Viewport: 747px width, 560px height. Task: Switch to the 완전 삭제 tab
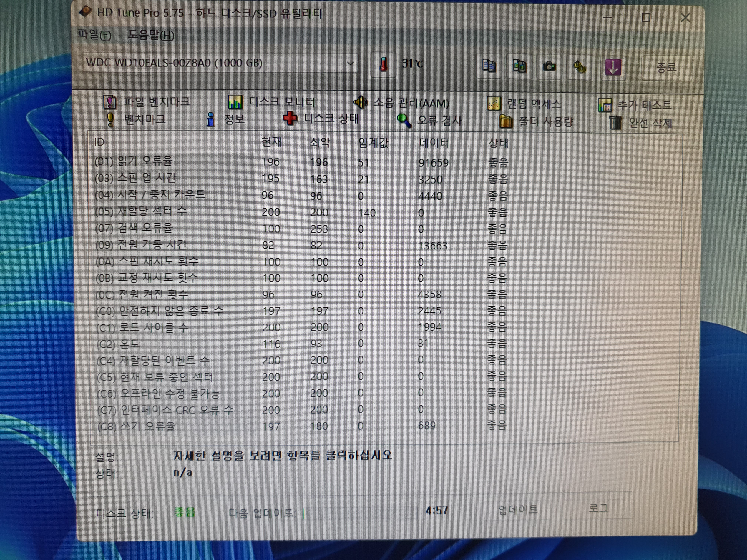coord(640,123)
